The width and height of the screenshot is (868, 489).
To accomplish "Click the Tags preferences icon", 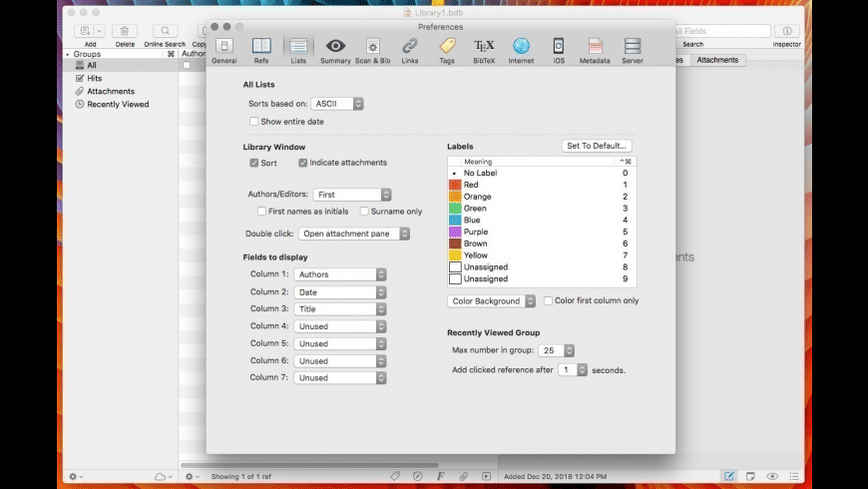I will pyautogui.click(x=447, y=50).
